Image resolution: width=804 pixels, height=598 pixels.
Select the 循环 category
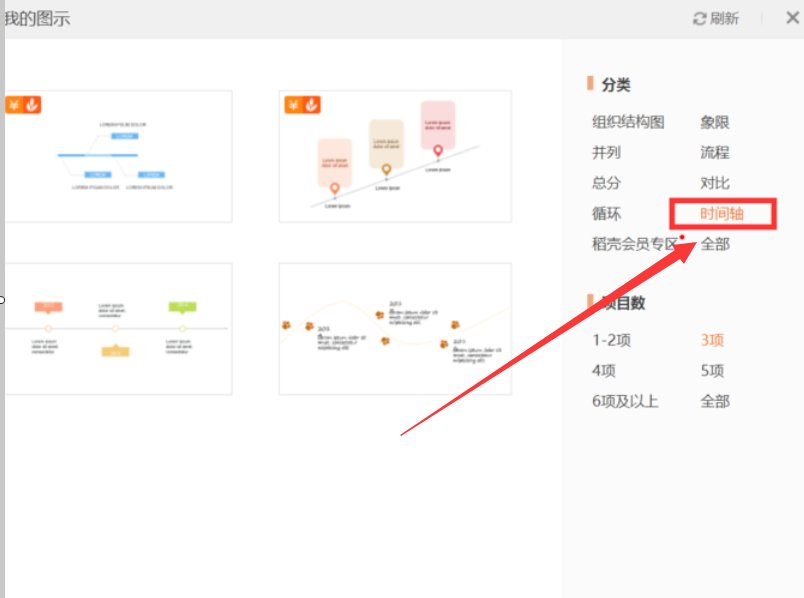click(x=606, y=213)
